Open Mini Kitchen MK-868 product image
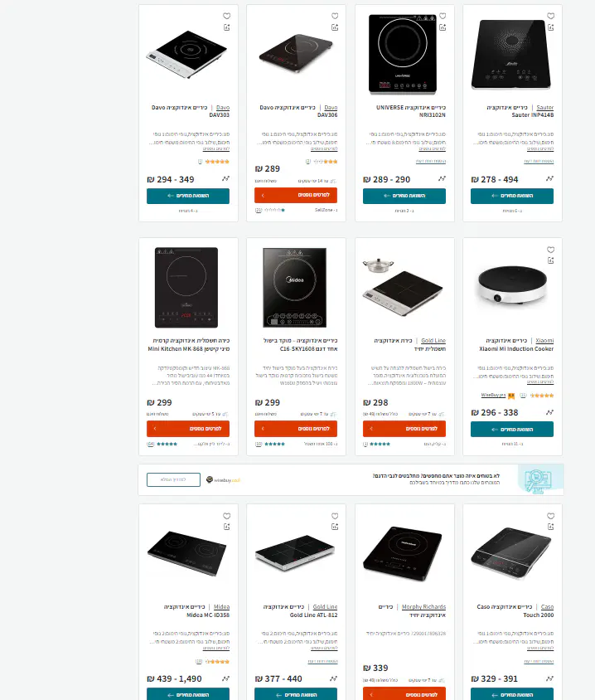This screenshot has height=700, width=595. tap(186, 288)
